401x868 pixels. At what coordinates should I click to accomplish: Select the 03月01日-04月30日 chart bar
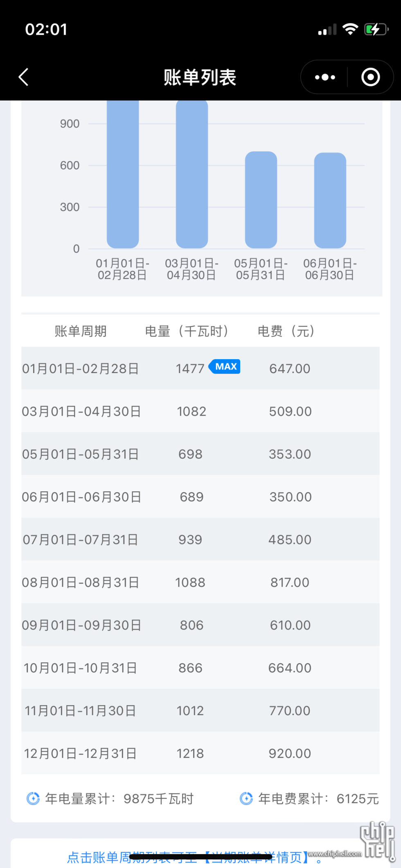[x=192, y=175]
